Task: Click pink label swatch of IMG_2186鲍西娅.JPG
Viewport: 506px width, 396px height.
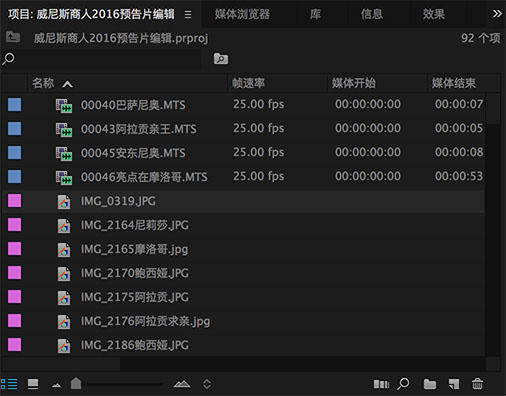Action: click(14, 345)
